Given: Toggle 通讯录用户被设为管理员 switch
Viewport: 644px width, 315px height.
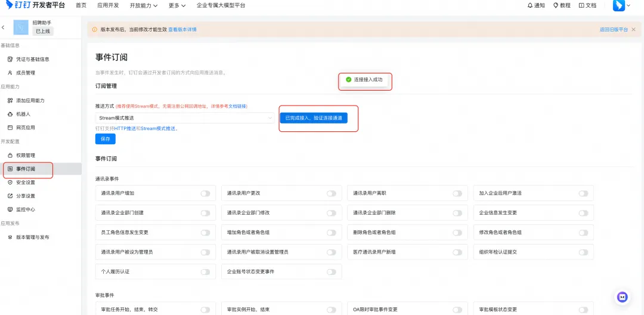Looking at the screenshot, I should (205, 252).
